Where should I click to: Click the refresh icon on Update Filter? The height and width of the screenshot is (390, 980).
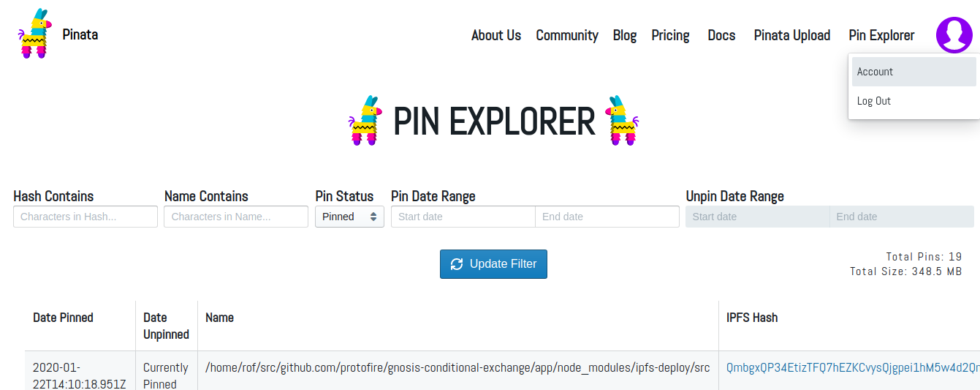(457, 264)
